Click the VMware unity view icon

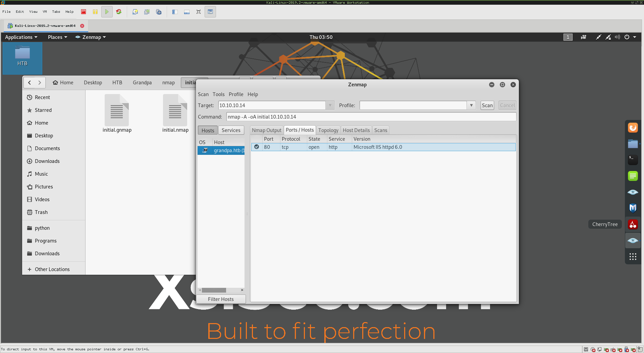point(210,12)
